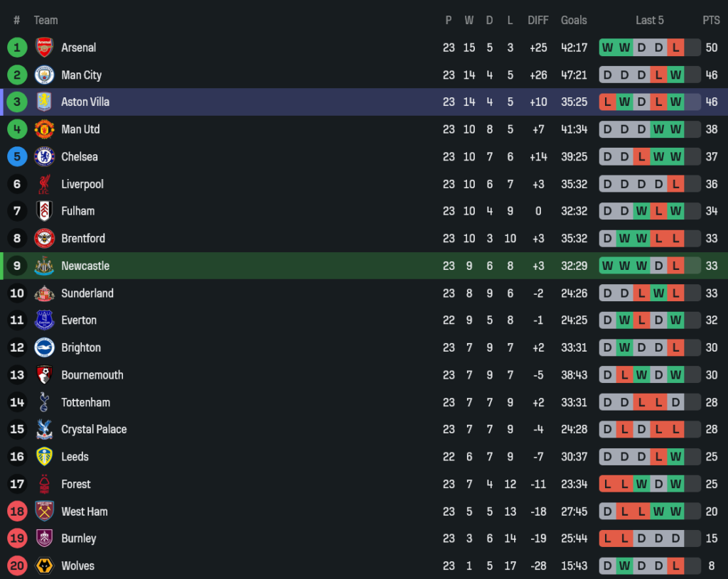Viewport: 728px width, 579px height.
Task: Open the Man Utd team link
Action: [x=80, y=129]
